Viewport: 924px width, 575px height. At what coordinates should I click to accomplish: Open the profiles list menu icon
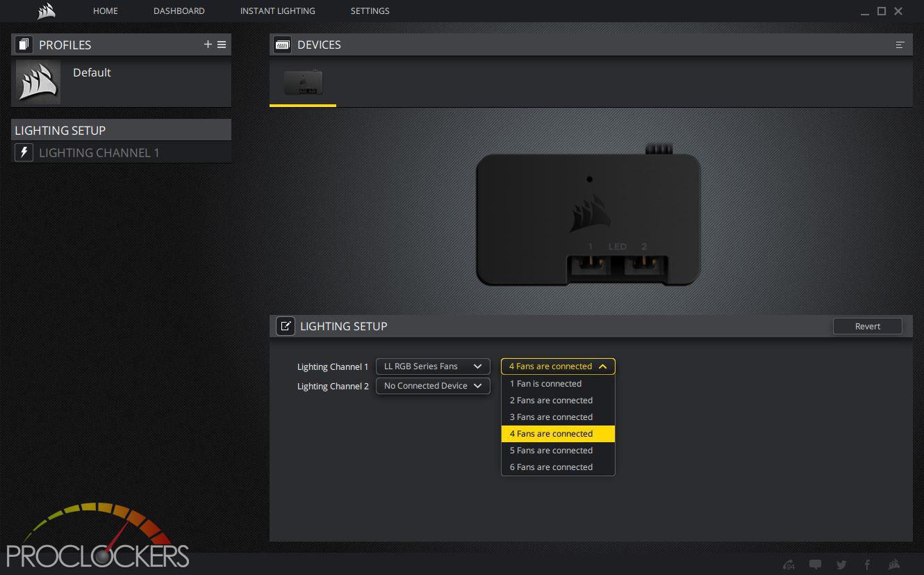pyautogui.click(x=222, y=44)
